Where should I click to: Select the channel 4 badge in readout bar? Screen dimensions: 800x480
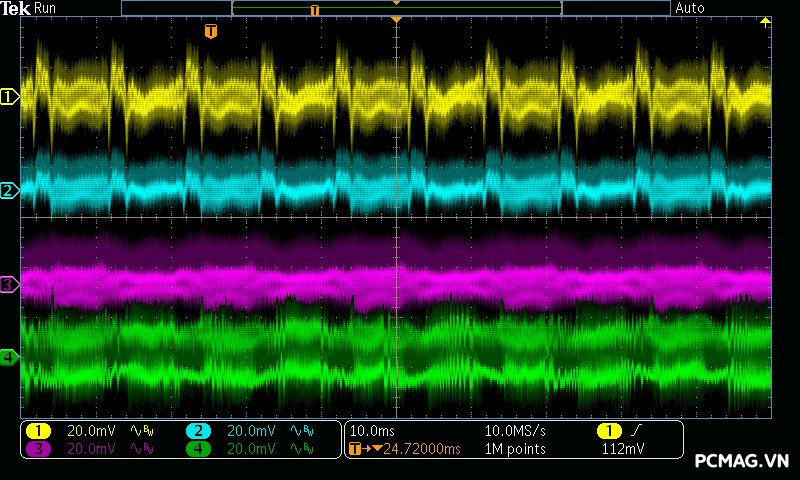[x=198, y=449]
